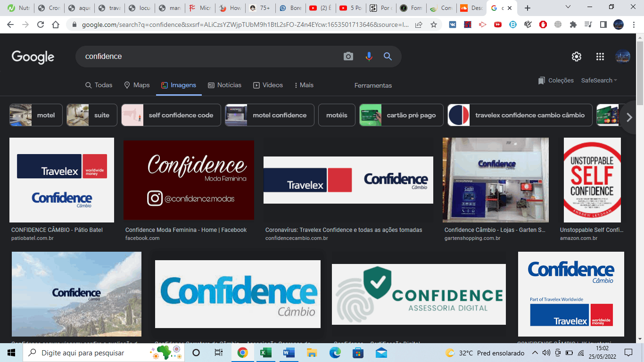Switch to the Vídeos tab
The image size is (644, 362).
[268, 85]
